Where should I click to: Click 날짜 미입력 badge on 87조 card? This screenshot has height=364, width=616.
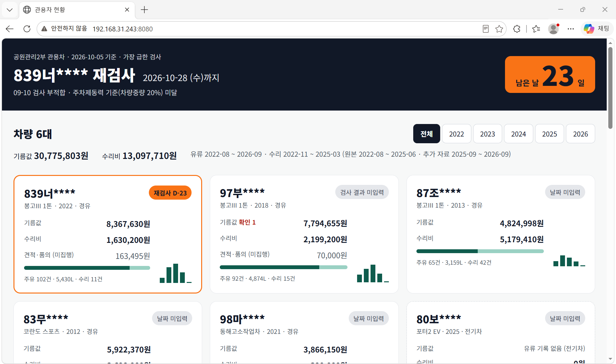click(x=565, y=192)
